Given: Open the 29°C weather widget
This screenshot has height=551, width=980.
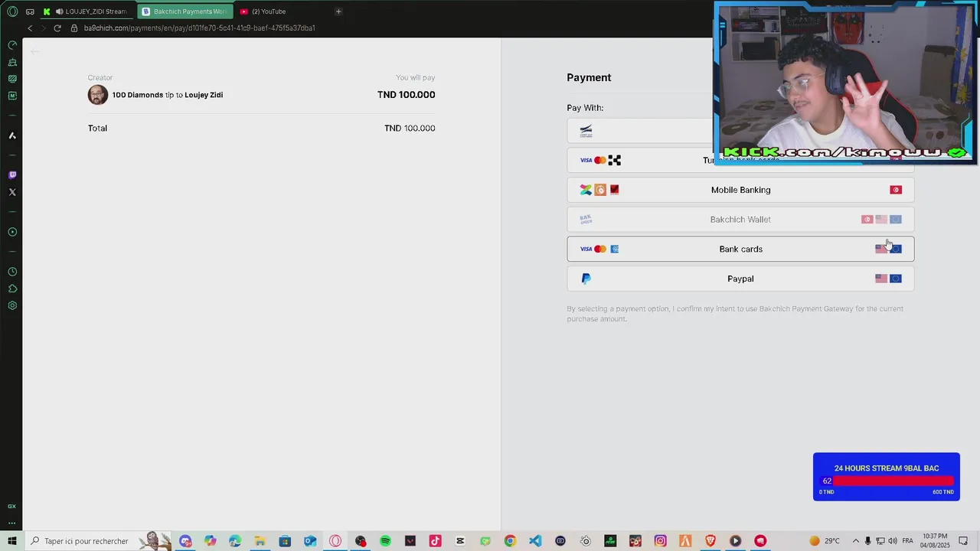Looking at the screenshot, I should click(825, 541).
